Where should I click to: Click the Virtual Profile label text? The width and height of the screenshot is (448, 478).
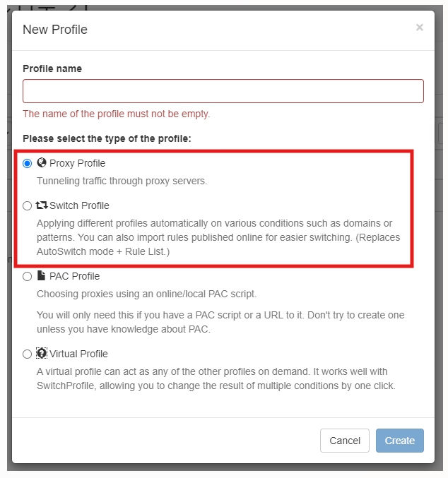pyautogui.click(x=78, y=354)
